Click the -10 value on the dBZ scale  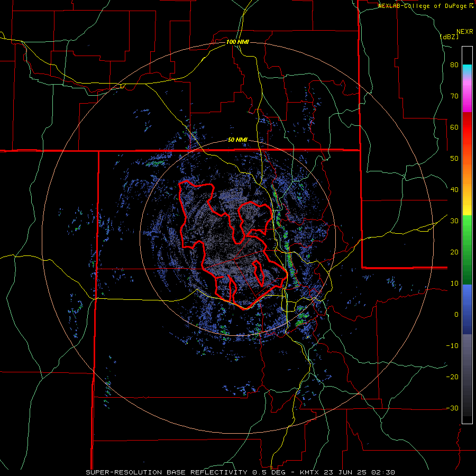point(452,346)
